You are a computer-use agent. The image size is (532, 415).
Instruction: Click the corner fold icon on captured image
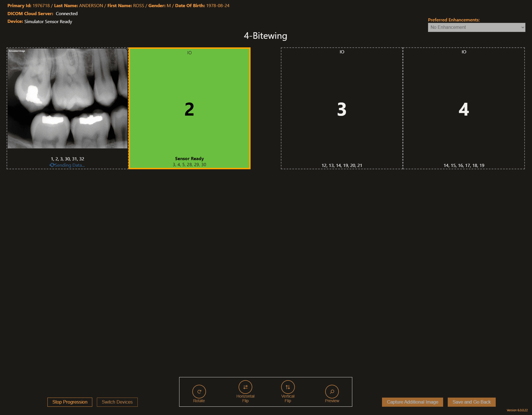(126, 49)
